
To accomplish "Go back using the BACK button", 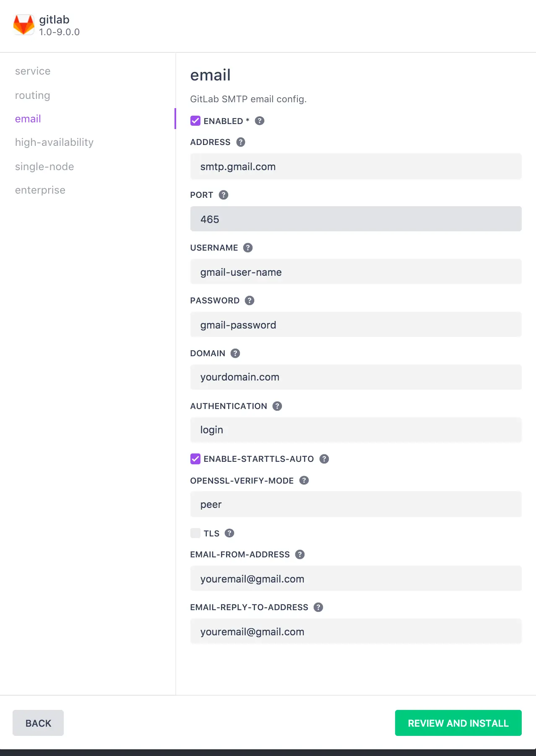I will click(x=38, y=723).
